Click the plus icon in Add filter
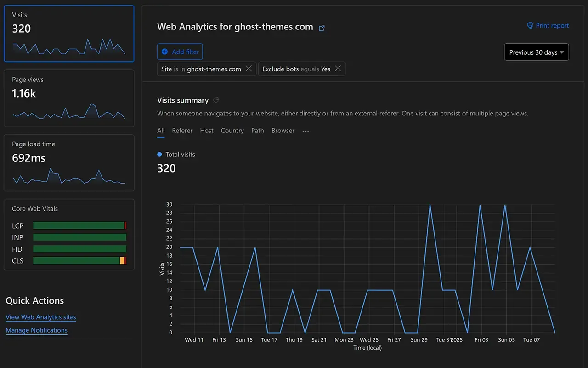Image resolution: width=588 pixels, height=368 pixels. coord(164,52)
